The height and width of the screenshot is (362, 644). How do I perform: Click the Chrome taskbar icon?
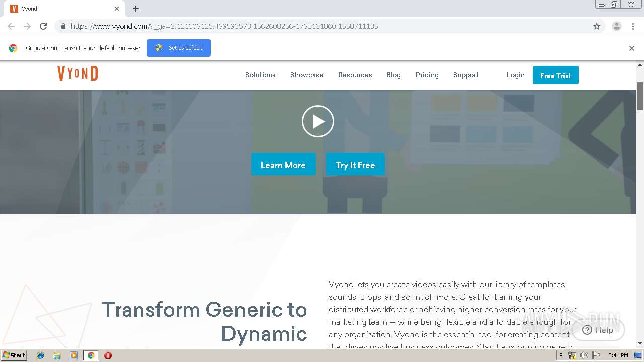(x=91, y=355)
